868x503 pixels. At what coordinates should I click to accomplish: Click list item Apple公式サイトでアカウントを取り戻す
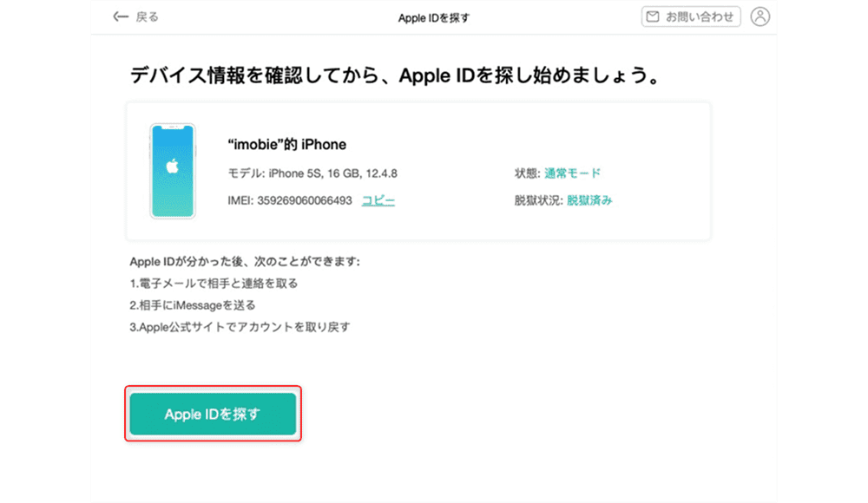point(240,327)
